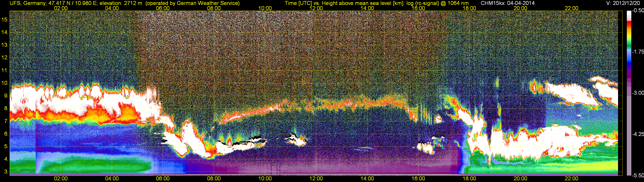Screen dimensions: 644x182
Task: Click the "-5.50" color scale value
Action: [x=638, y=175]
